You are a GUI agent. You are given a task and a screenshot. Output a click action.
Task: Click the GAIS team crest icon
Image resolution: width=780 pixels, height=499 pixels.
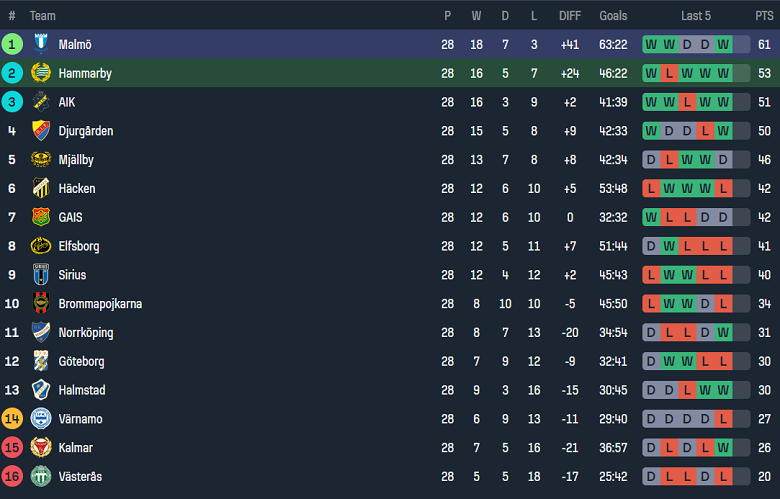click(41, 217)
